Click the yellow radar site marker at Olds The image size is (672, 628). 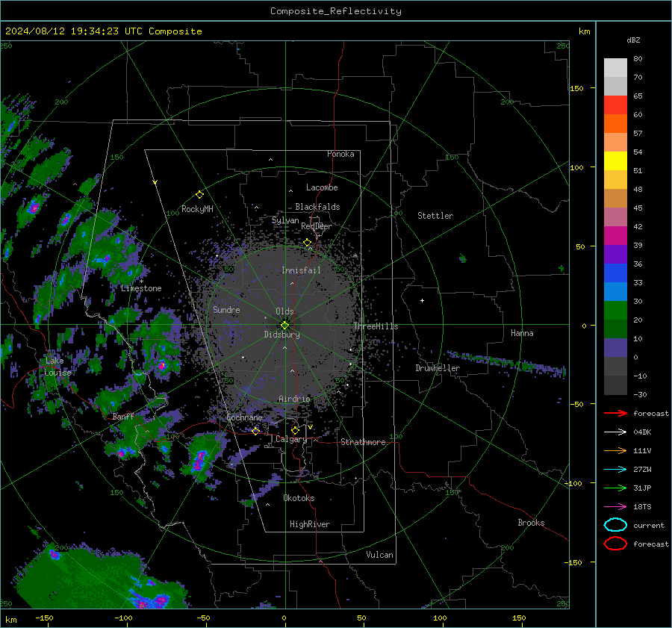pyautogui.click(x=285, y=325)
